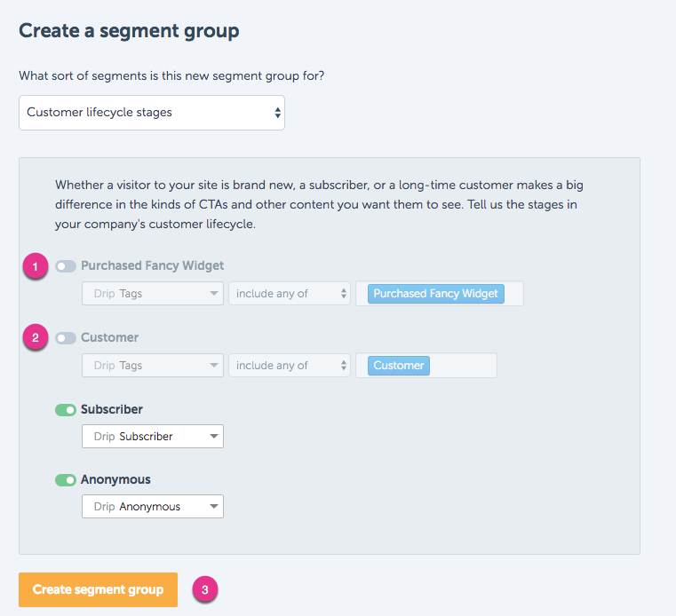Click inside the Customer tags input field
Viewport: 676px width, 616px height.
pos(463,366)
